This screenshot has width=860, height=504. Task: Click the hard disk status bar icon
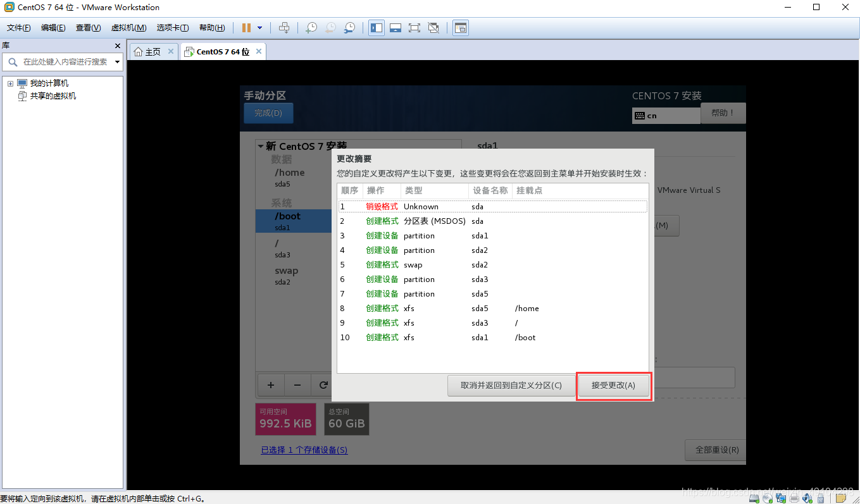click(756, 498)
